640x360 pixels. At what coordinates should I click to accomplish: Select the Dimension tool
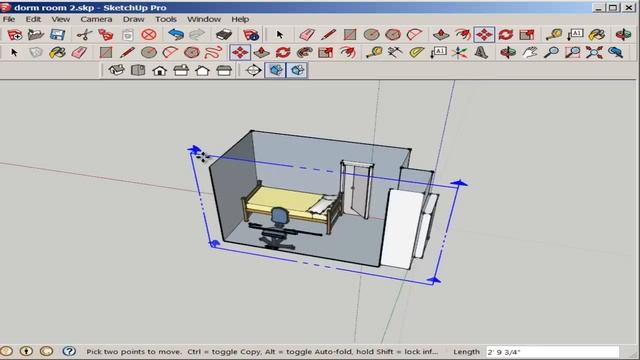click(x=395, y=52)
